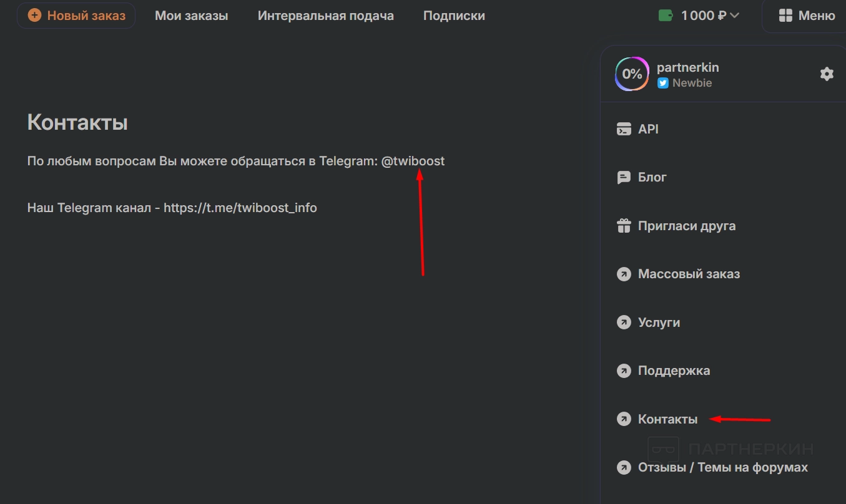846x504 pixels.
Task: Open Отзывы / Темы на форумах
Action: [x=722, y=467]
